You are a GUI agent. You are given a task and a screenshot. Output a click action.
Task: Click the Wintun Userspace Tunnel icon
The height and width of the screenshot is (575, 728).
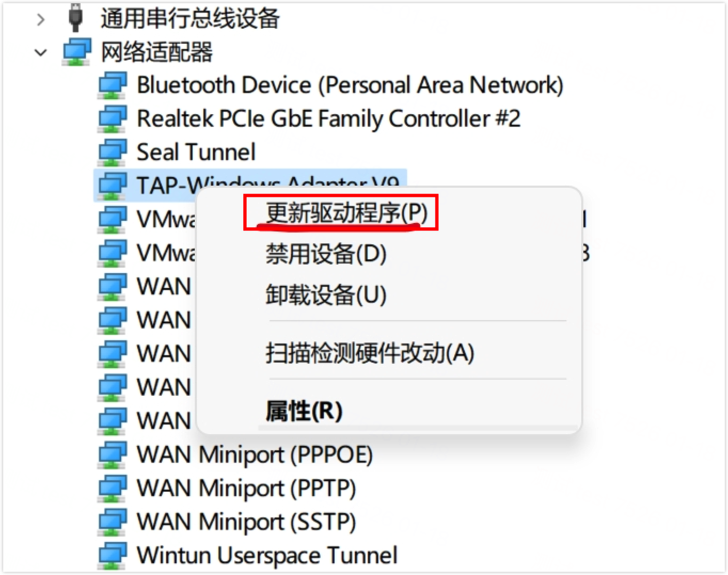point(112,556)
